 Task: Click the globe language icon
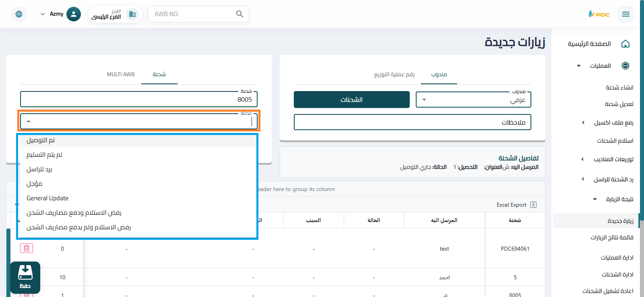pyautogui.click(x=19, y=14)
